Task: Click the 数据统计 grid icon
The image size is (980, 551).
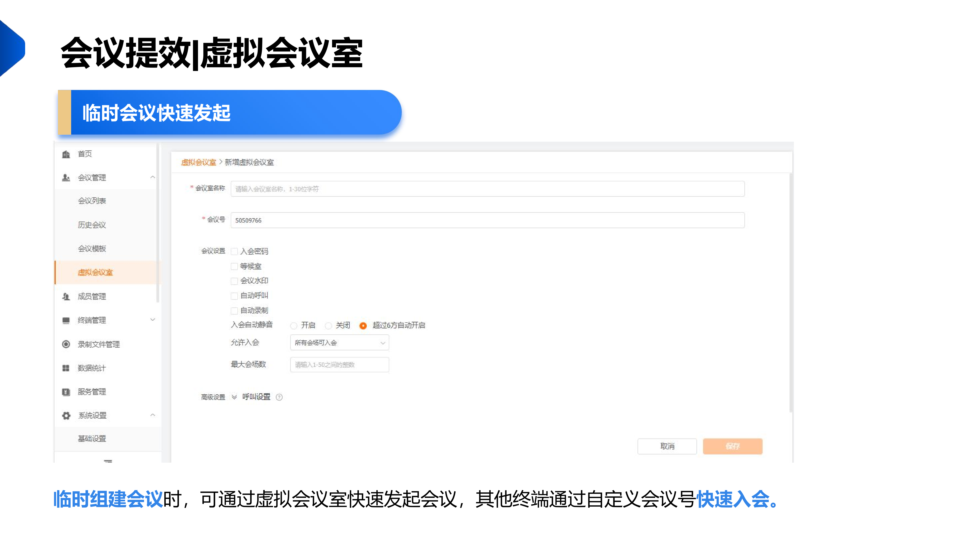Action: click(66, 368)
